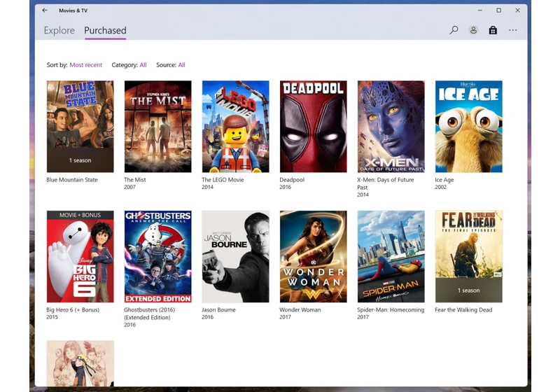Open X-Men Days of Future Past poster

pyautogui.click(x=391, y=127)
